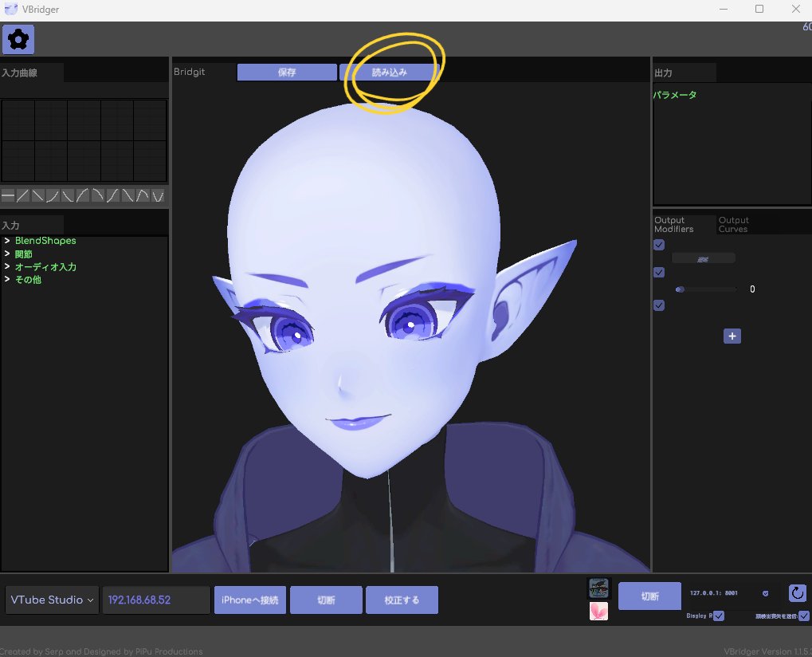Select the flat horizontal line curve preset
Viewport: 812px width, 657px height.
point(8,196)
